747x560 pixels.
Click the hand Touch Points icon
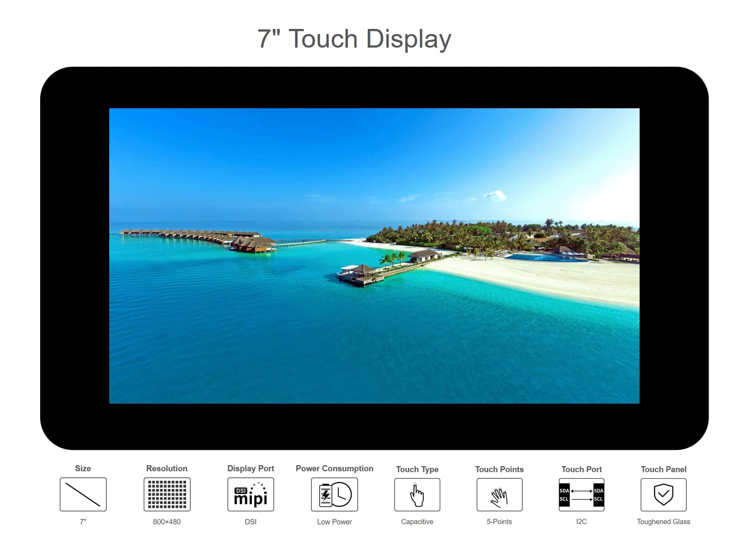(499, 495)
